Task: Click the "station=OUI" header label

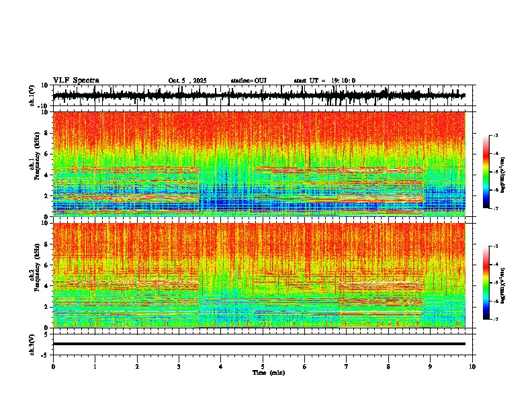Action: [x=249, y=81]
